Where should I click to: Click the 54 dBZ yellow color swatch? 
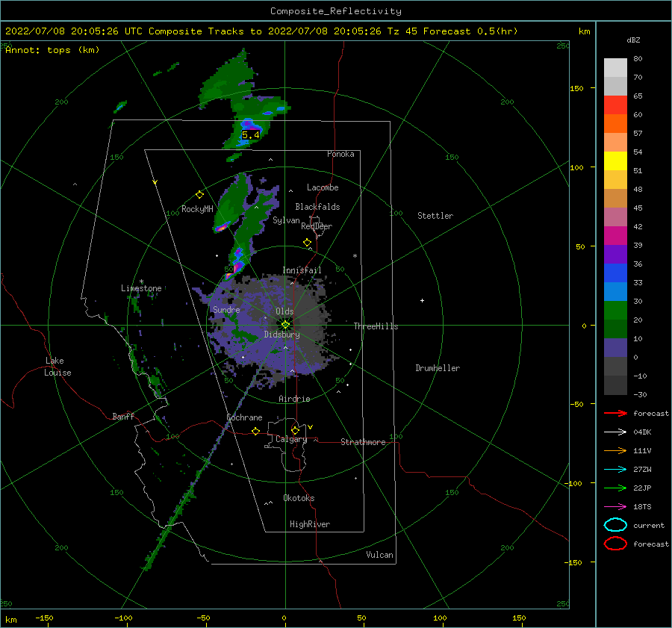click(x=615, y=161)
